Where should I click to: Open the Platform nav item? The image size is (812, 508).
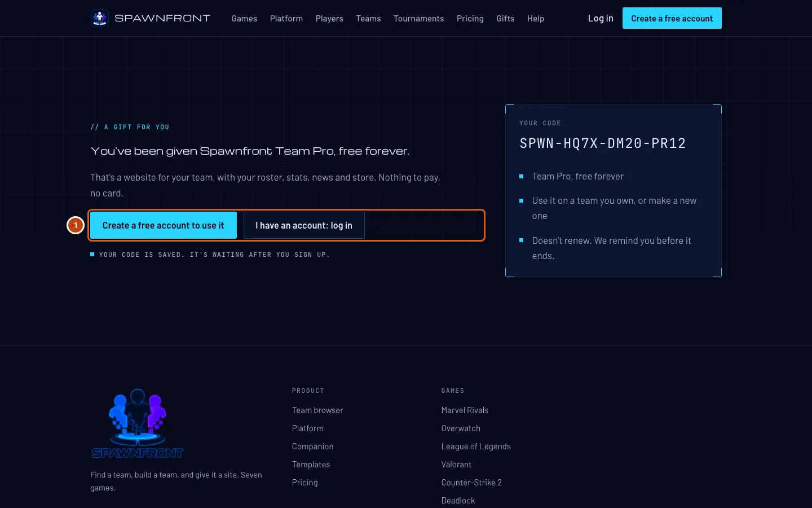click(286, 19)
